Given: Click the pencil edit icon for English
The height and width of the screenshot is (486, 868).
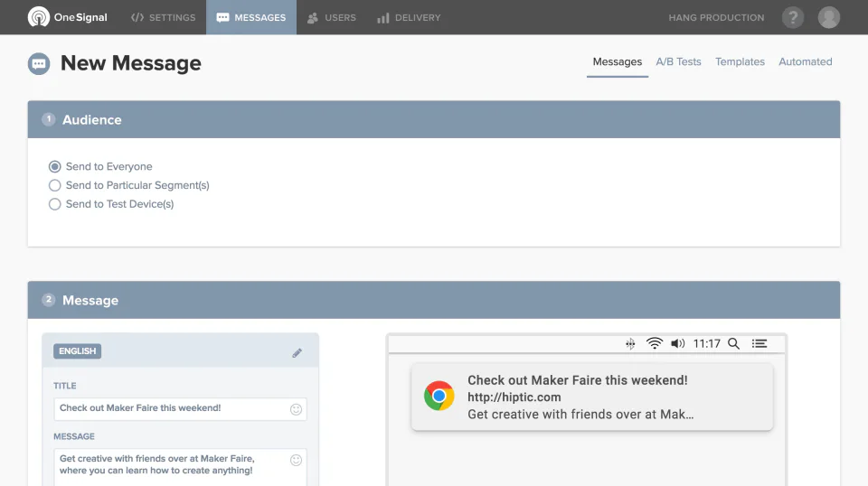Looking at the screenshot, I should click(x=297, y=353).
